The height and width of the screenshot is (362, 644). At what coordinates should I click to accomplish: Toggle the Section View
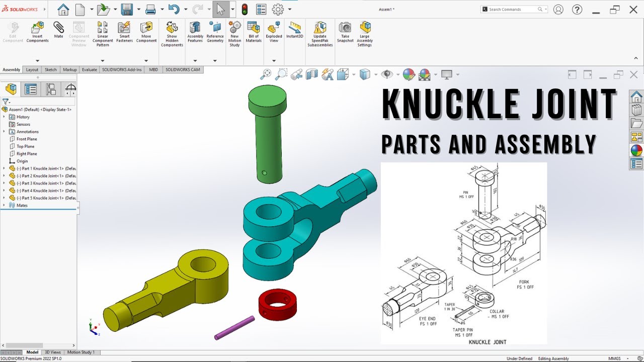(312, 74)
